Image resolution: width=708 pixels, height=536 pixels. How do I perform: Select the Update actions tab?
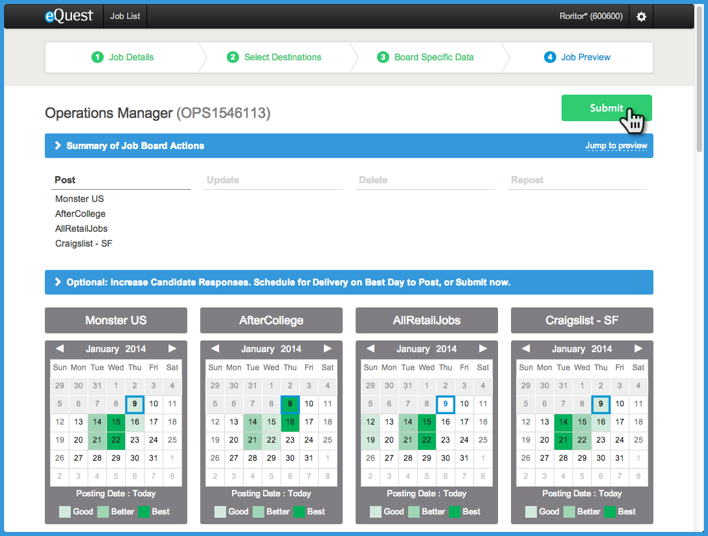coord(273,180)
